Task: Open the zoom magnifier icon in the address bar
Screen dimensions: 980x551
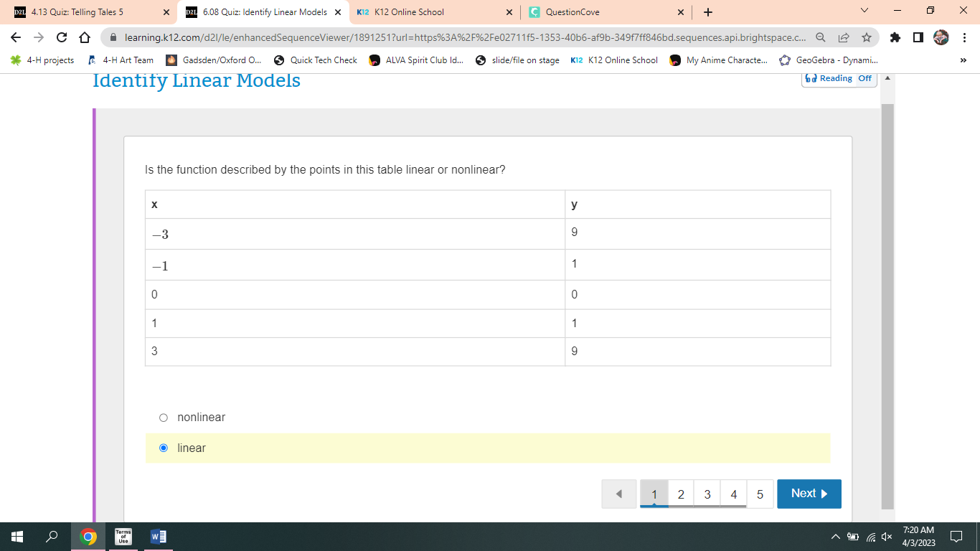Action: tap(821, 37)
